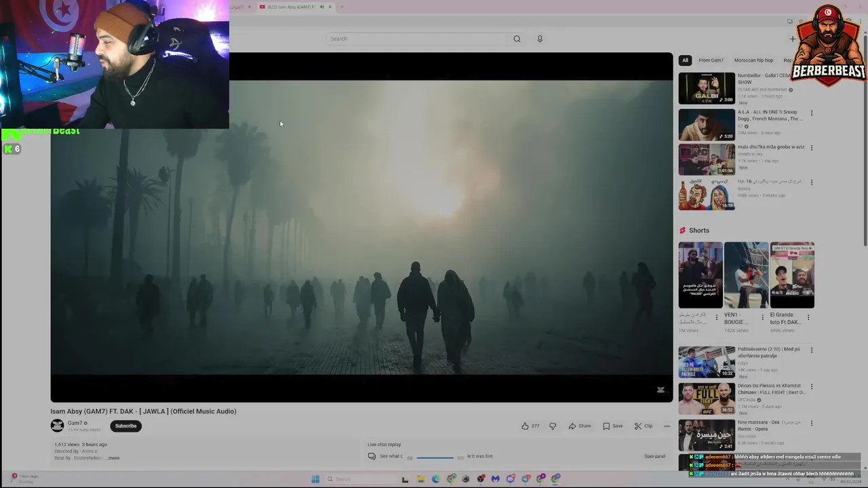
Task: Open Dricus Du Plessis vs Khamzat title
Action: (772, 389)
